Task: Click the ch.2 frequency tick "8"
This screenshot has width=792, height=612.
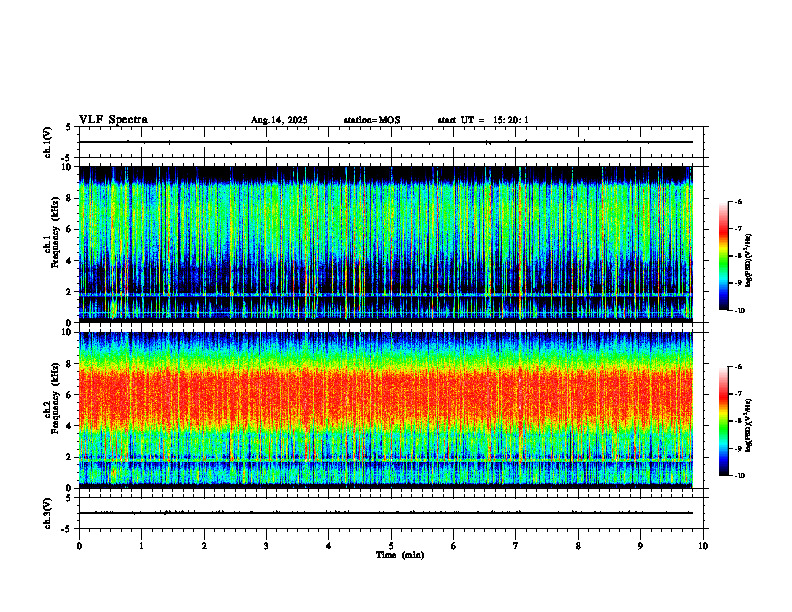Action: pos(69,364)
